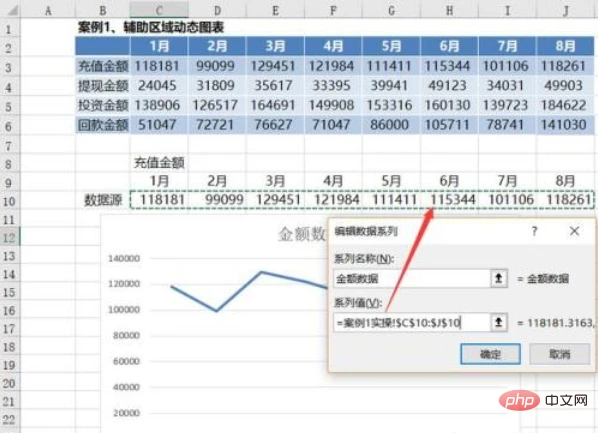Screen dimensions: 598x433
Task: Select the blue line series in chart
Action: (239, 291)
